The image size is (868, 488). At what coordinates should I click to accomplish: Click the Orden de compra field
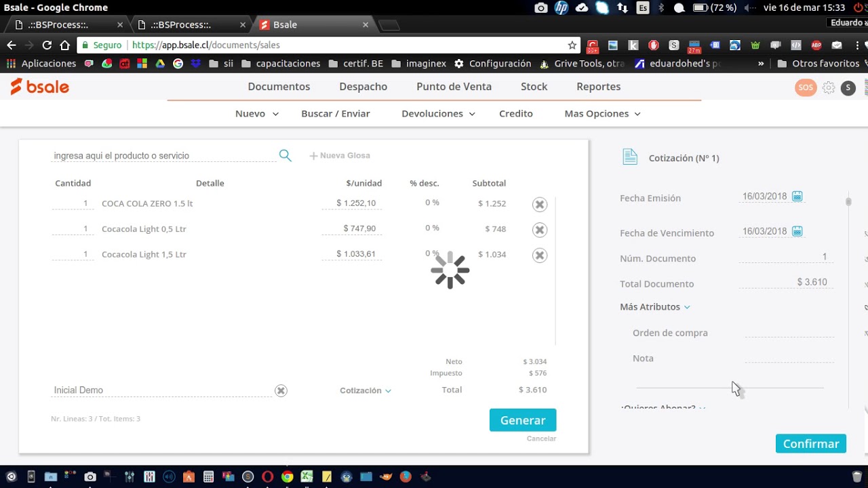789,332
